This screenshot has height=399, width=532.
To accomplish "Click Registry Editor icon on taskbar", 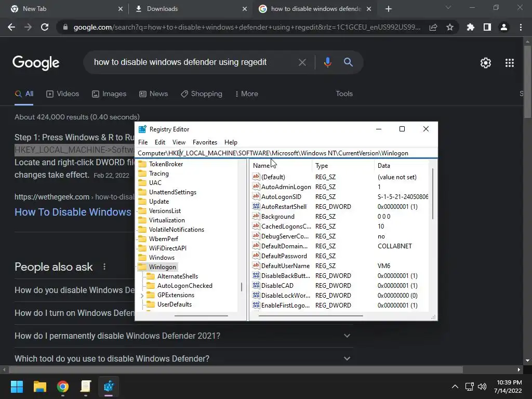I will (109, 387).
